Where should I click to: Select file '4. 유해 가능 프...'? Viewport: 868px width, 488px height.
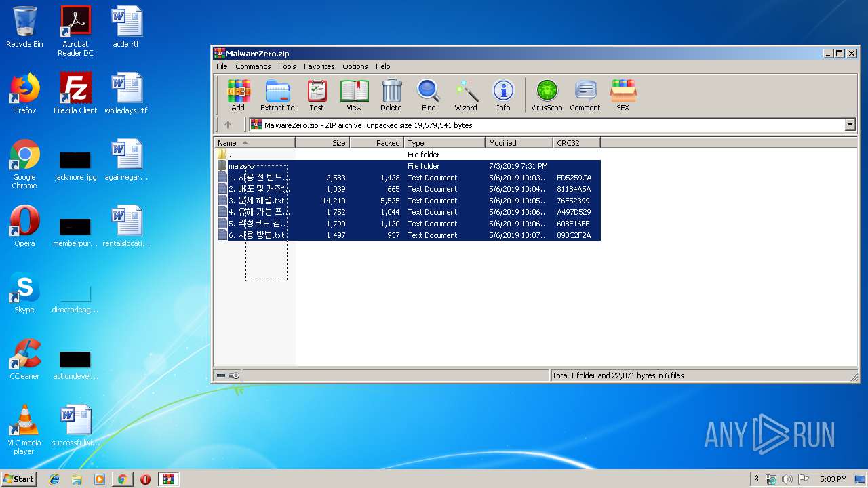(x=408, y=212)
